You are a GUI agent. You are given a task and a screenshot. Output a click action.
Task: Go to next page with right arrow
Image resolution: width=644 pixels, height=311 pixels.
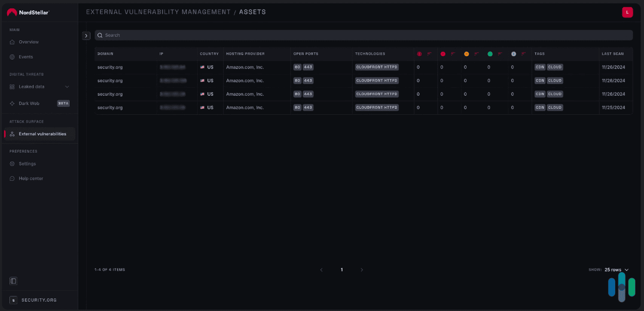point(362,269)
